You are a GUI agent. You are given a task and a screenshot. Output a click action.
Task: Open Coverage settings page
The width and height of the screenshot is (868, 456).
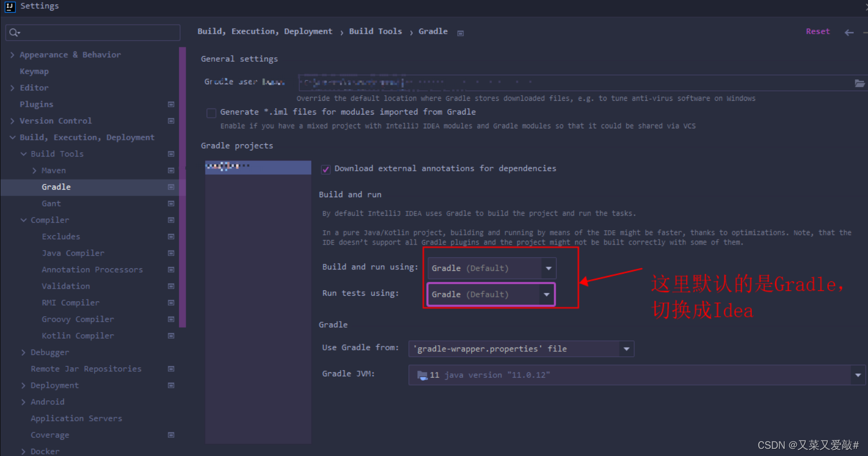50,435
